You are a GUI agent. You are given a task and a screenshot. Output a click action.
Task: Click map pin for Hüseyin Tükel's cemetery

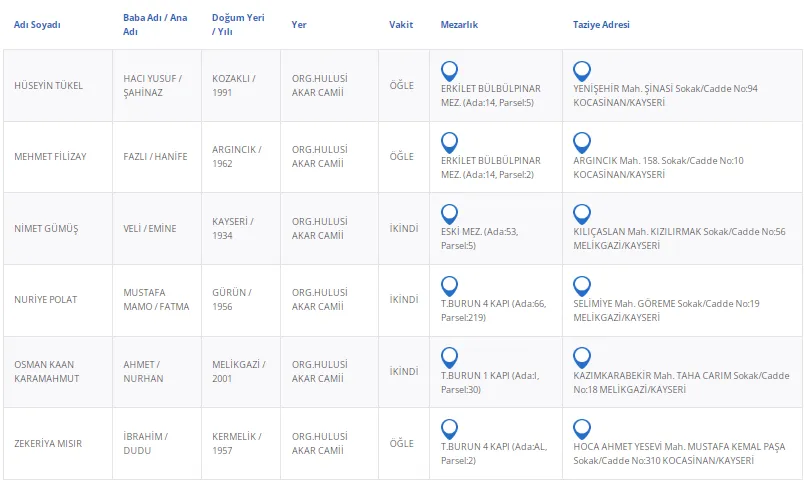click(x=450, y=71)
